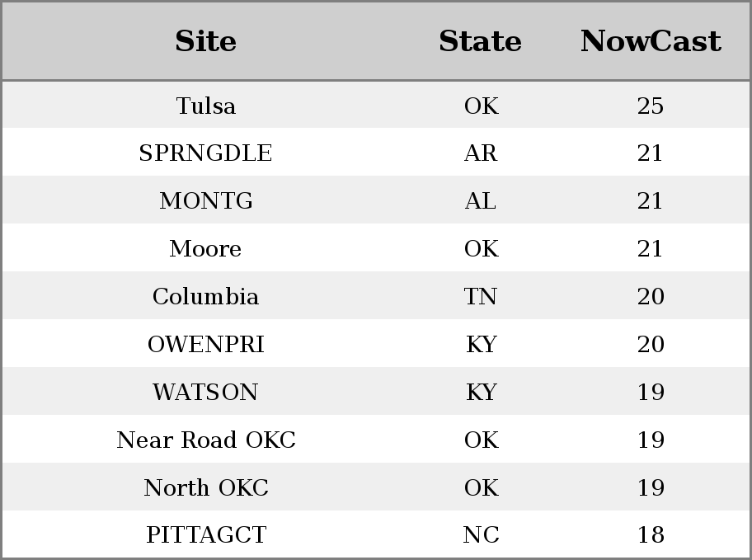Click the Site column header
Viewport: 752px width, 560px height.
tap(205, 41)
